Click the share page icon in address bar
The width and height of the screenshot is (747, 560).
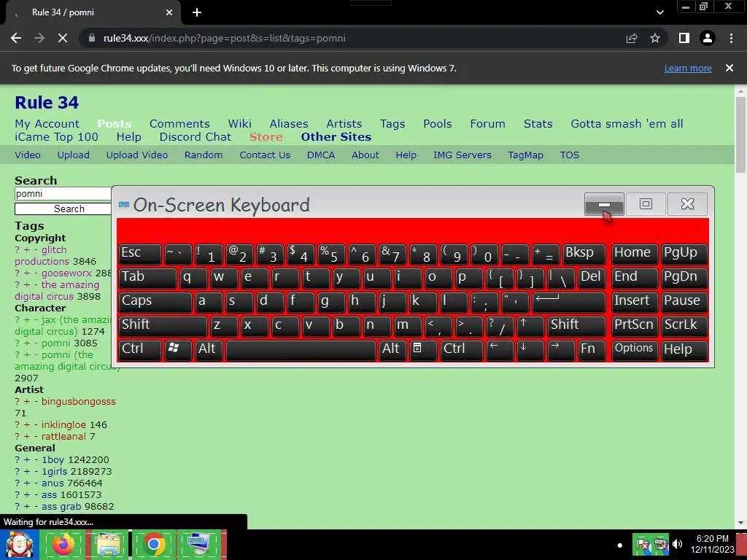[x=632, y=38]
